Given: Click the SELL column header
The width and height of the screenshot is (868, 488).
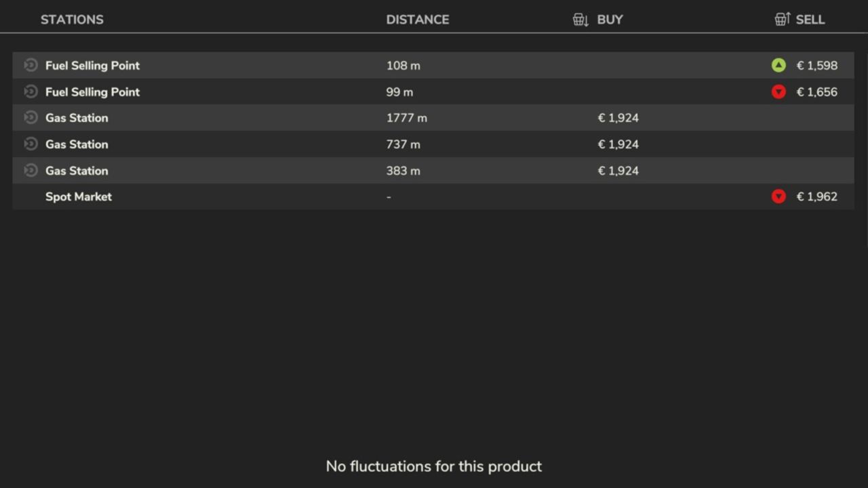Looking at the screenshot, I should point(810,20).
